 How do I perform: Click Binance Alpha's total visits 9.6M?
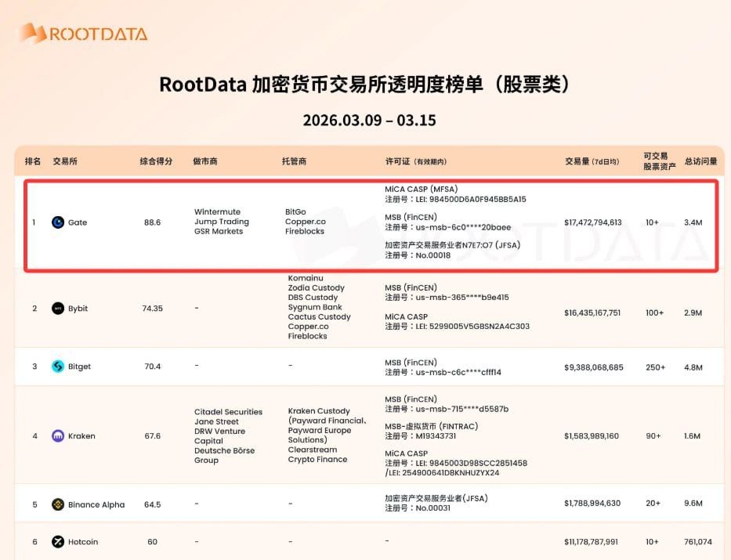tap(693, 503)
